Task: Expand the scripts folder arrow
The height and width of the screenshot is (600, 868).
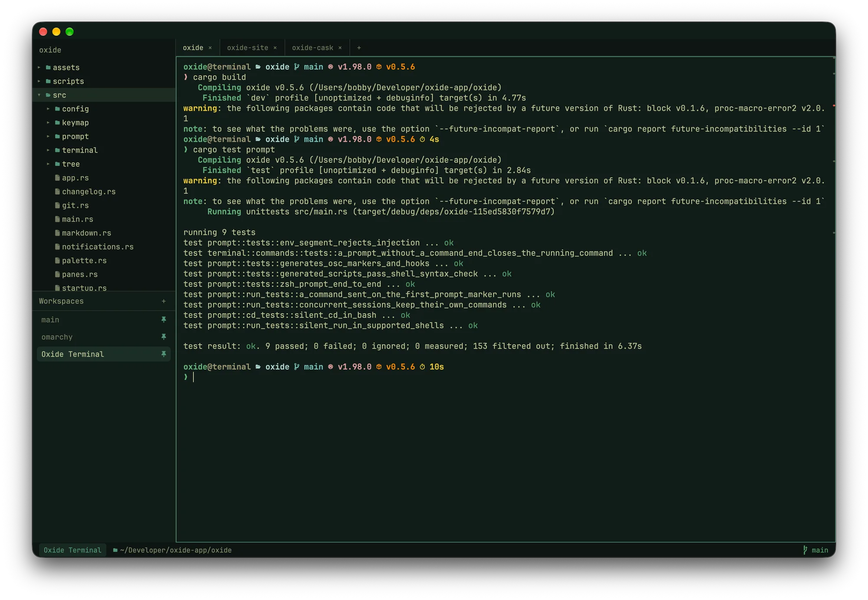Action: pos(39,81)
